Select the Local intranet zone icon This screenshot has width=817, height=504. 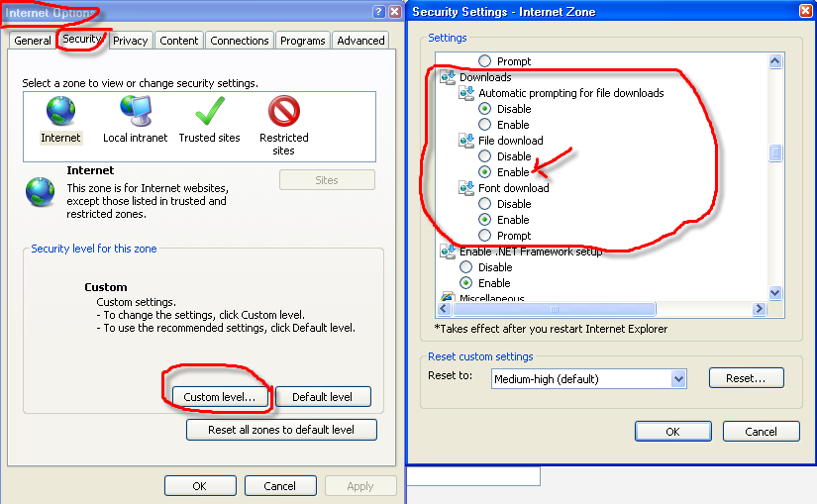136,111
